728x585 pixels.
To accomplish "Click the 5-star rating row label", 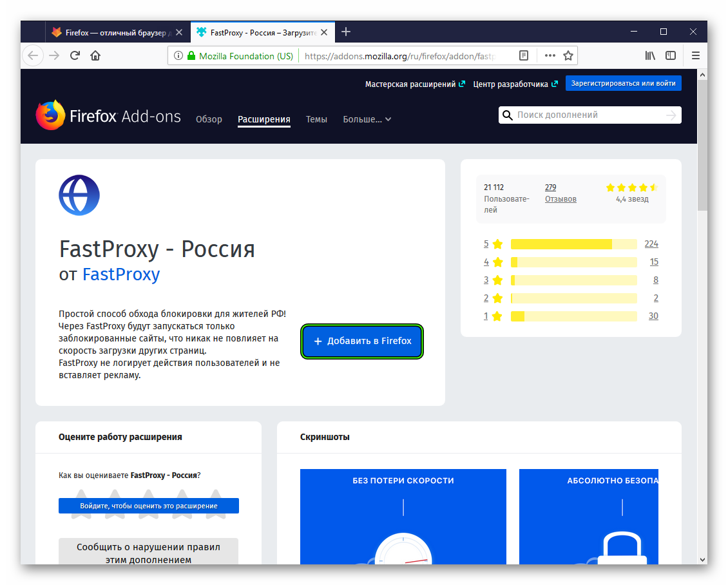I will pyautogui.click(x=493, y=244).
